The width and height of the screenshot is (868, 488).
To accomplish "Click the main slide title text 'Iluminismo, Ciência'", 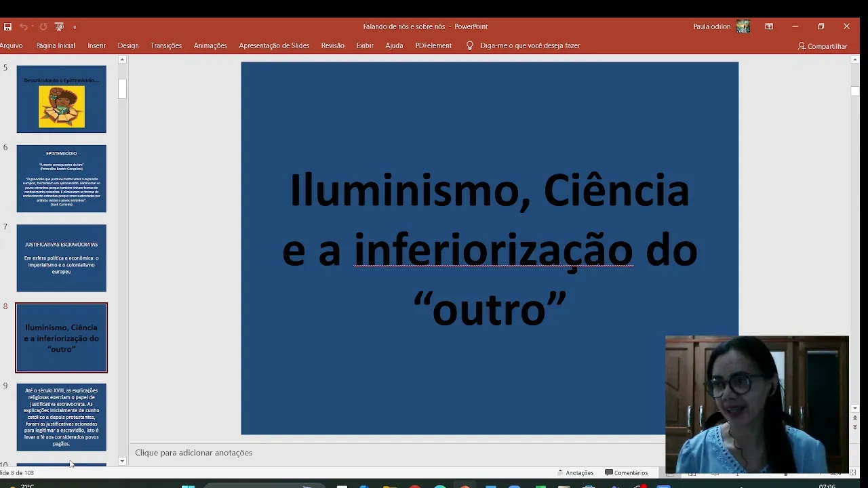I will click(x=489, y=190).
